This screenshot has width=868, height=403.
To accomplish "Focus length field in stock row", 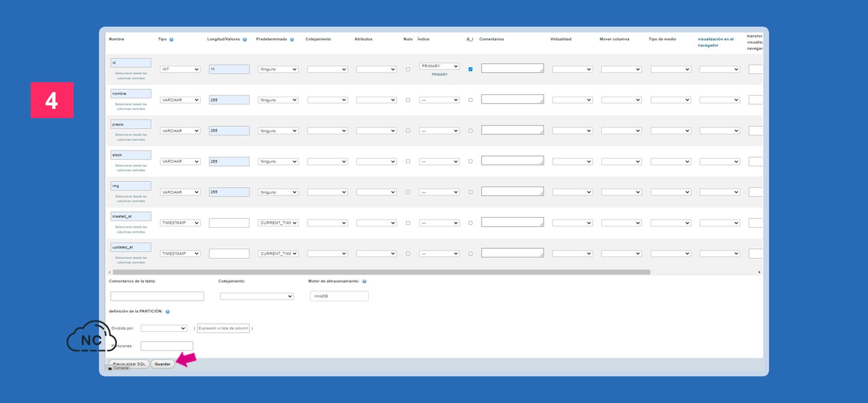I will point(229,161).
